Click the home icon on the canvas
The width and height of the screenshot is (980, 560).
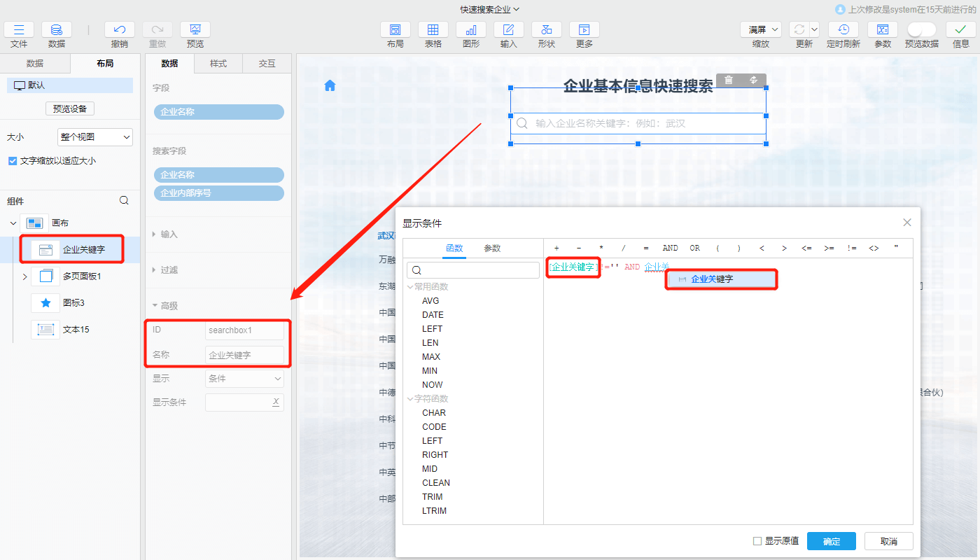(x=330, y=85)
